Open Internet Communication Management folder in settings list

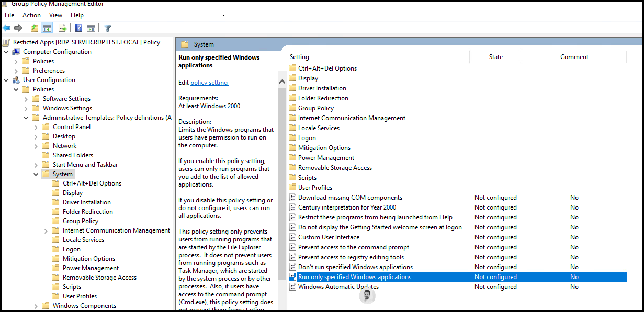click(x=352, y=118)
